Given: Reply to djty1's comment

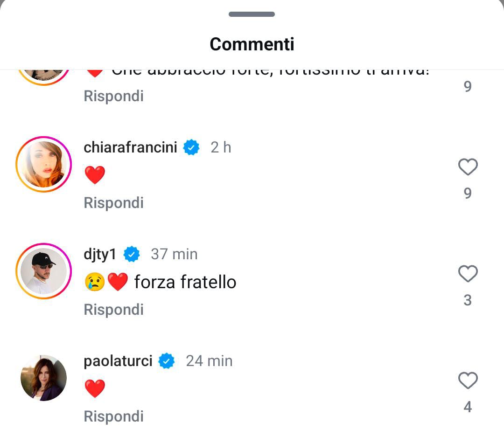Looking at the screenshot, I should [113, 310].
